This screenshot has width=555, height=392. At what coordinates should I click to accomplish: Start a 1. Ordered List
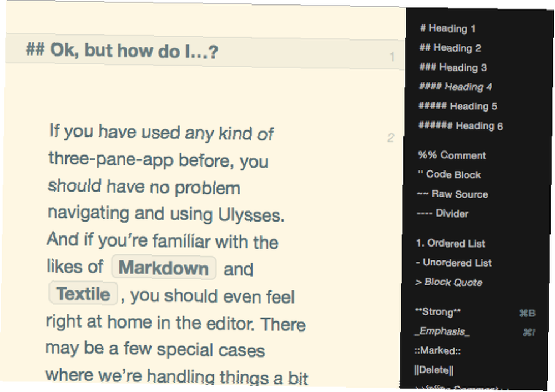450,243
